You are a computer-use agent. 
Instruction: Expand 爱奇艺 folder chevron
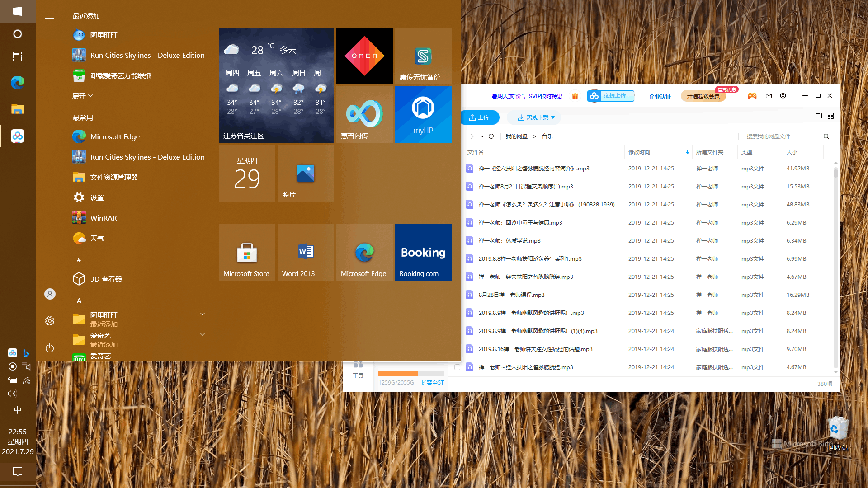click(203, 334)
